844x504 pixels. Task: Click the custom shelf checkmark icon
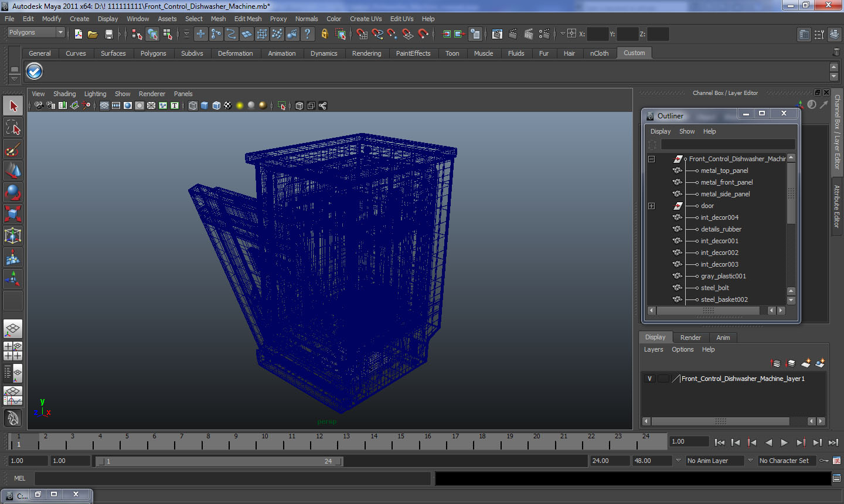pos(35,71)
